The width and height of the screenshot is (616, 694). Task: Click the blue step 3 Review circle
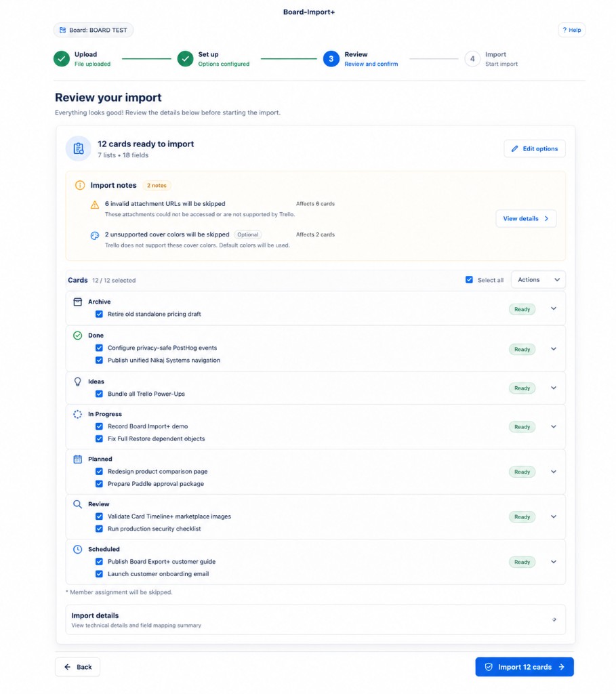331,58
